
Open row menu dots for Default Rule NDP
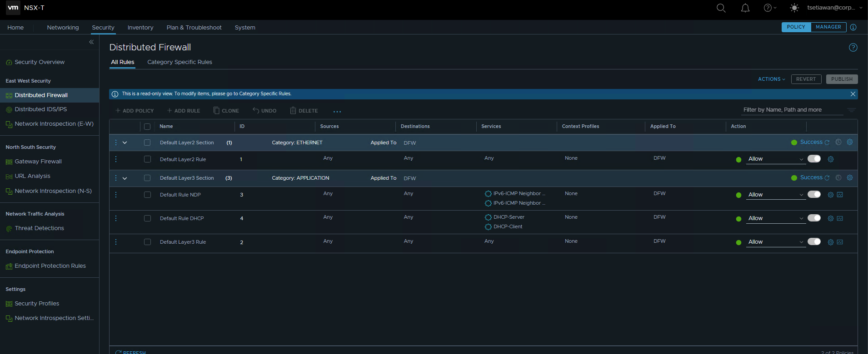point(116,195)
